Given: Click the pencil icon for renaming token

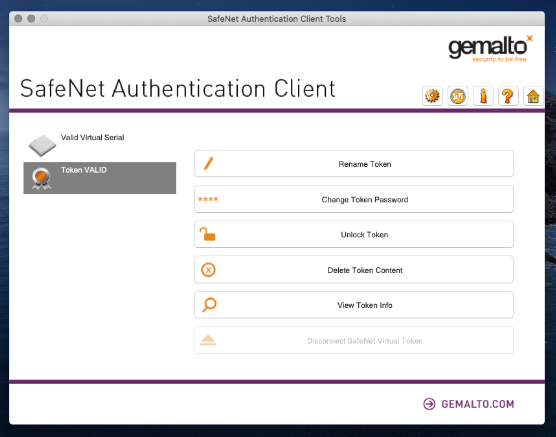Looking at the screenshot, I should coord(208,164).
